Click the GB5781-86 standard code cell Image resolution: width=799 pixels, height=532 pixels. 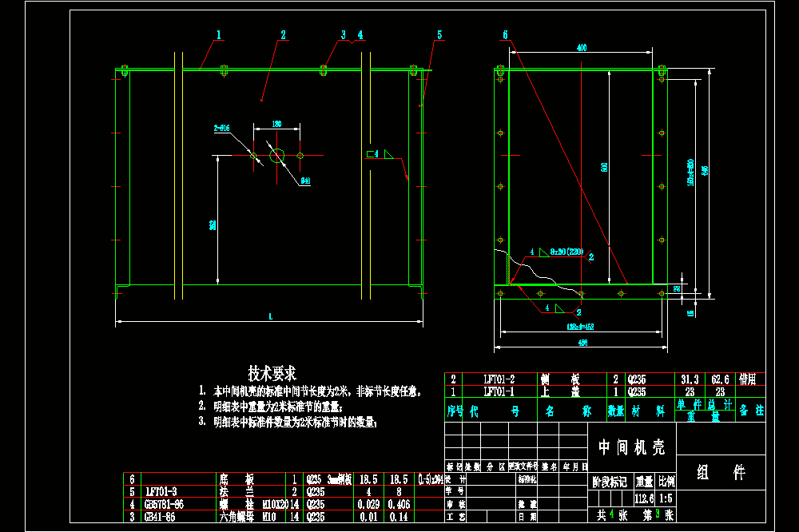[x=164, y=505]
